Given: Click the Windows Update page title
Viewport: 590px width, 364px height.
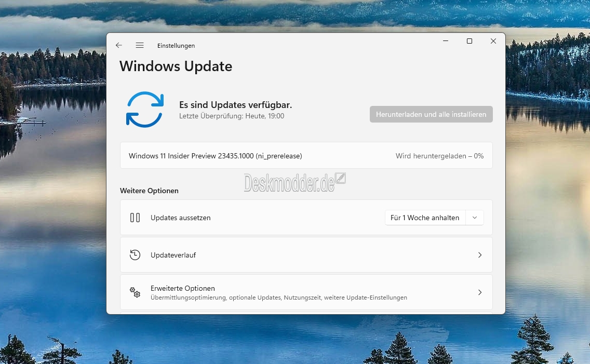Looking at the screenshot, I should [176, 66].
